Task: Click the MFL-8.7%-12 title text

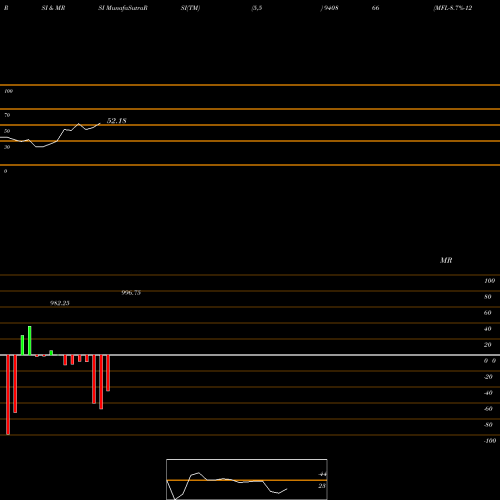Action: point(453,8)
